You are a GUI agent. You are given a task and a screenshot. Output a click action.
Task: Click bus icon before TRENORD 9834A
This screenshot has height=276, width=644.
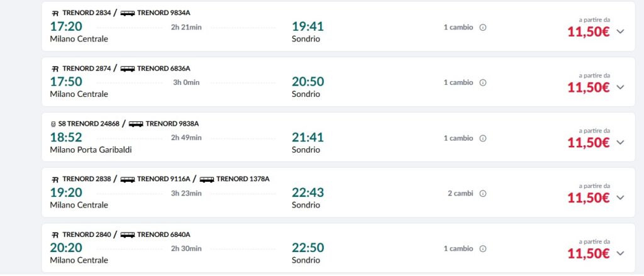click(x=128, y=13)
